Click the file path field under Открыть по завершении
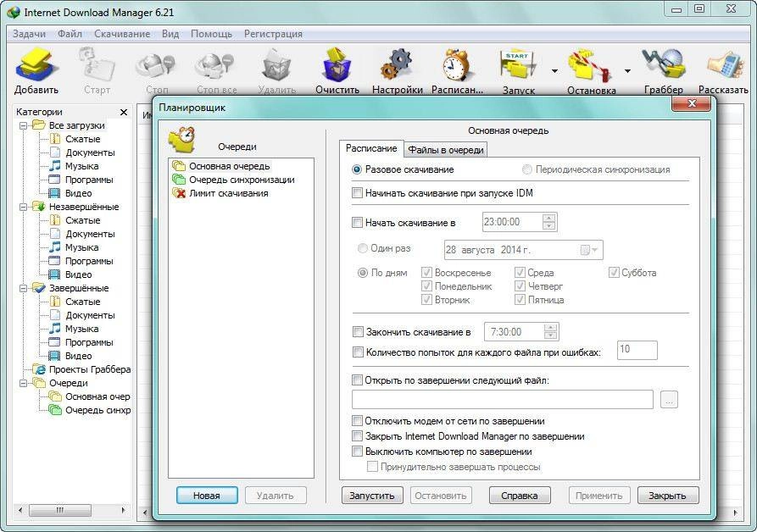 (x=502, y=399)
